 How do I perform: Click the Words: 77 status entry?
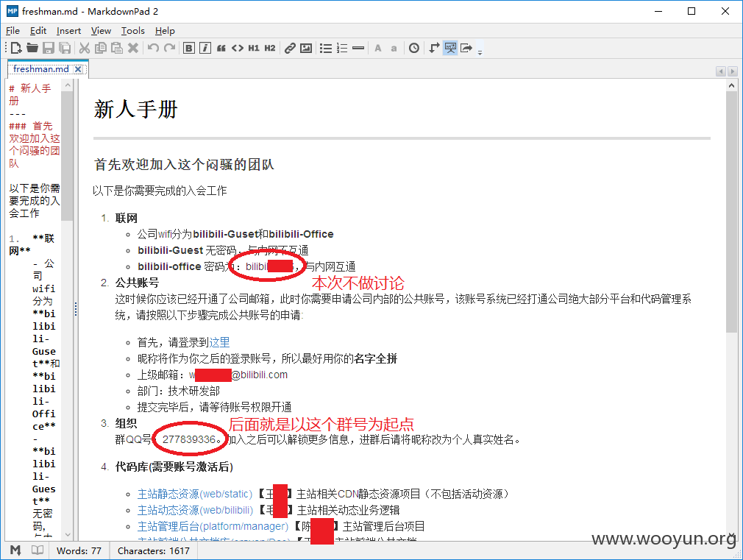coord(79,550)
